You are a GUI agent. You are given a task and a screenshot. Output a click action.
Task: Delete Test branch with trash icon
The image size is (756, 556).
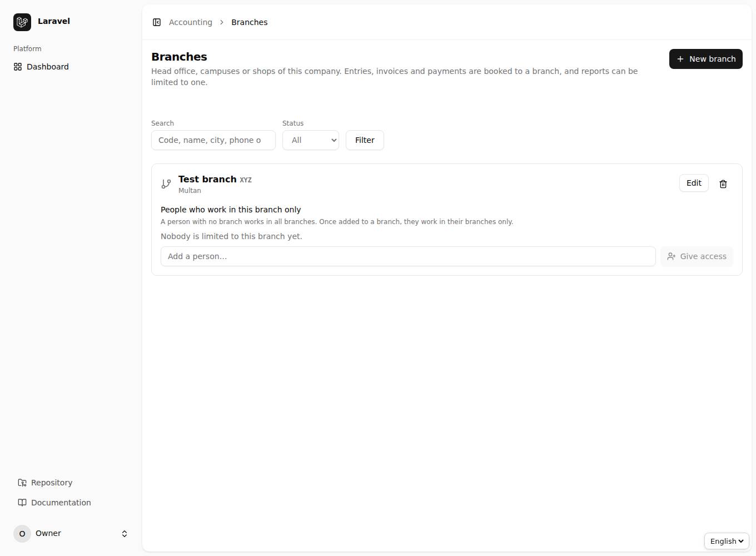click(723, 184)
